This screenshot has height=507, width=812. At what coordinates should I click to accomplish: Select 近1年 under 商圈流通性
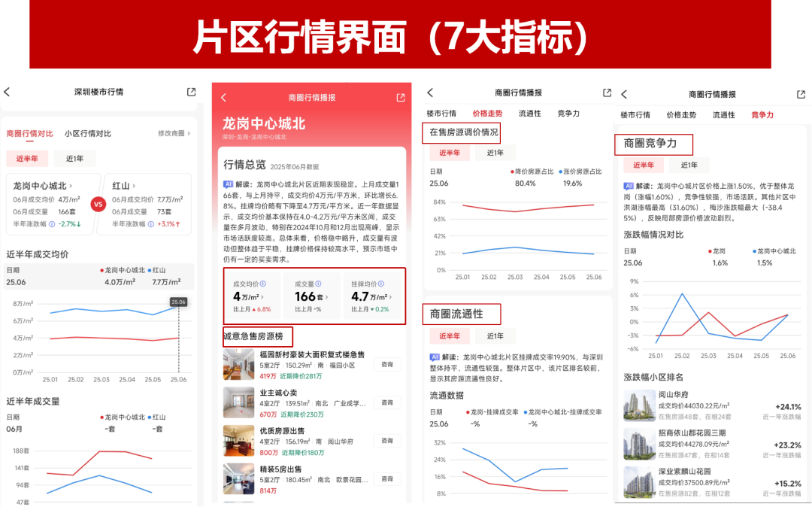(x=495, y=336)
